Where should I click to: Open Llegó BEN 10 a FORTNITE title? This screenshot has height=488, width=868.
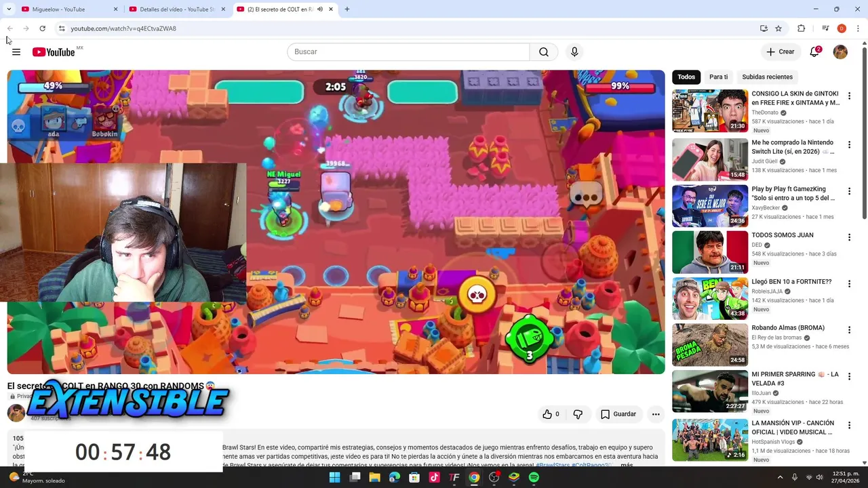point(791,282)
